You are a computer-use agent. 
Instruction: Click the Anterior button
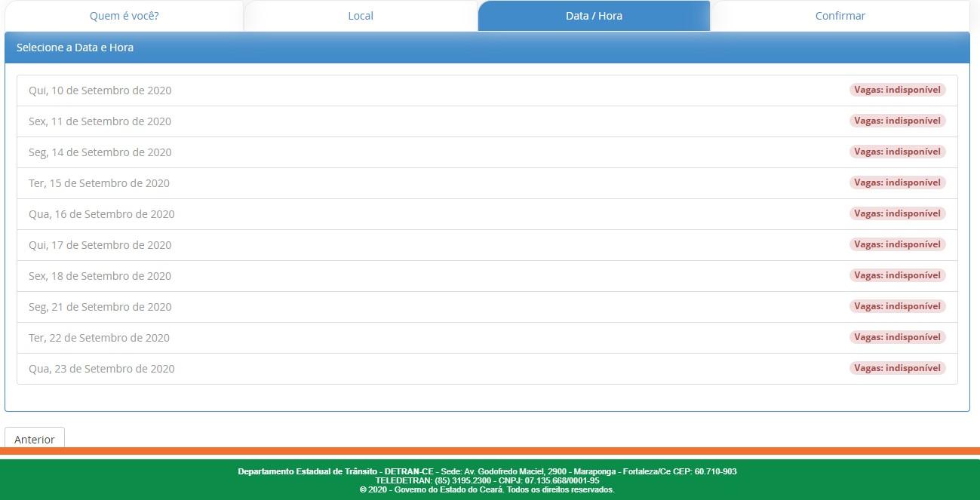(x=35, y=439)
